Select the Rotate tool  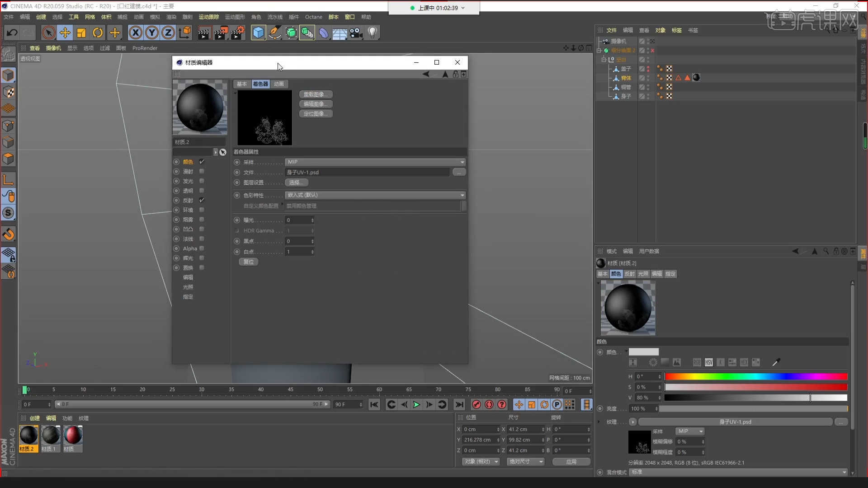tap(98, 33)
